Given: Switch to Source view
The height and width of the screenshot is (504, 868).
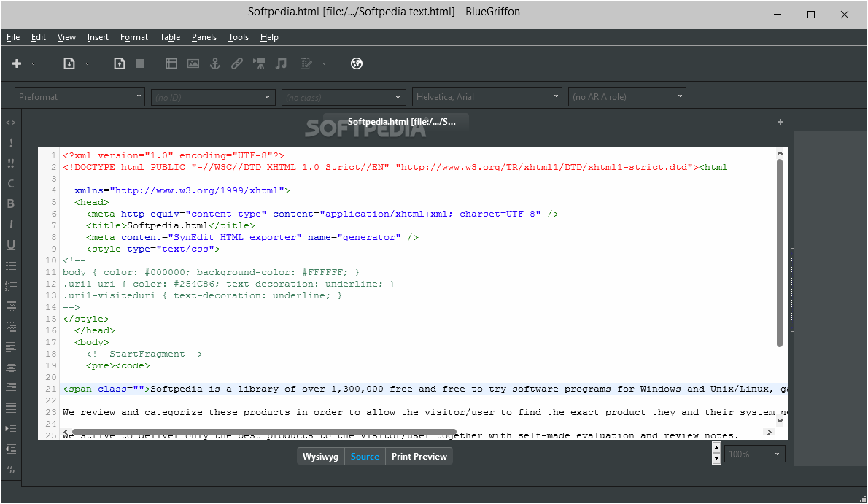Looking at the screenshot, I should point(365,457).
